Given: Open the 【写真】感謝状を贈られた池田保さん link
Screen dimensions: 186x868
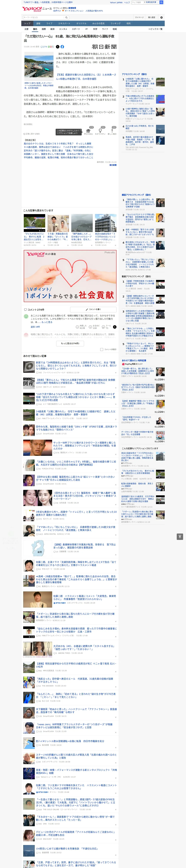Looking at the screenshot, I should tap(86, 77).
